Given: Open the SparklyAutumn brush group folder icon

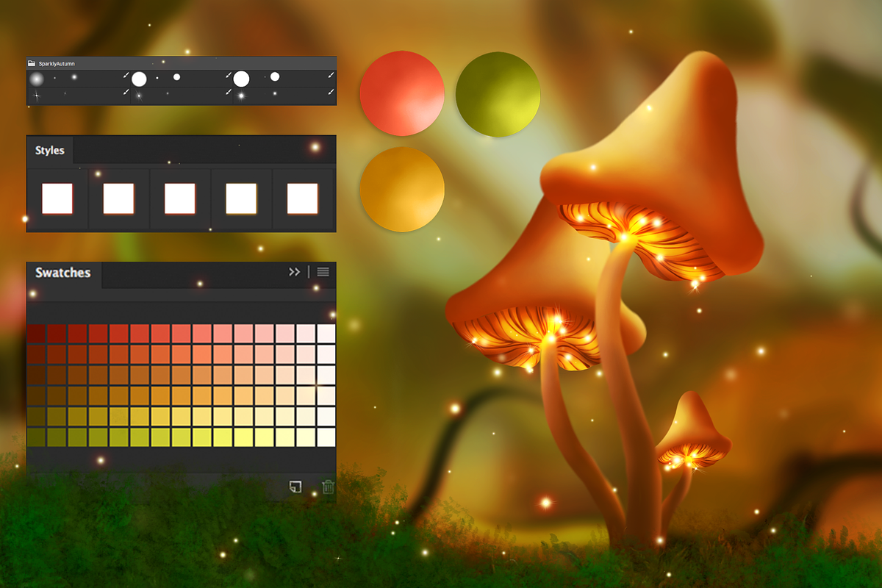Looking at the screenshot, I should point(32,64).
